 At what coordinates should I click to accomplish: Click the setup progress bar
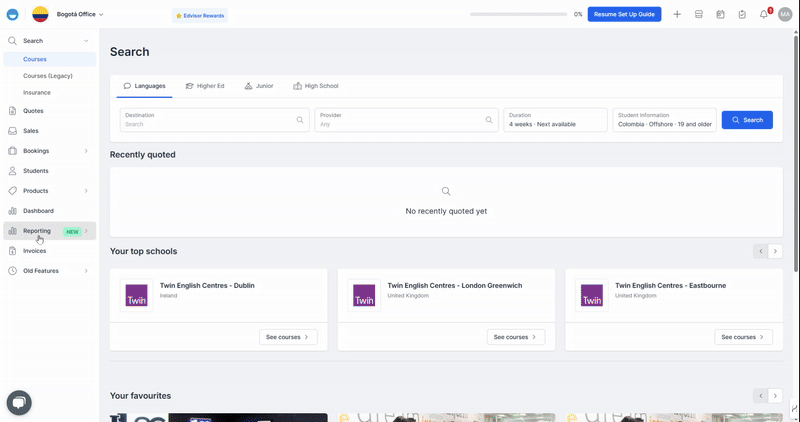(x=518, y=14)
